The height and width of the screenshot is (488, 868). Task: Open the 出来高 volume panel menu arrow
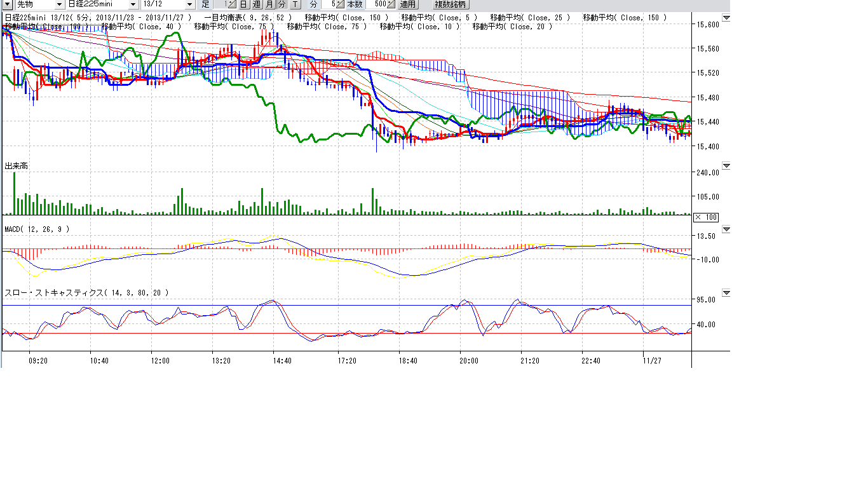tap(726, 166)
